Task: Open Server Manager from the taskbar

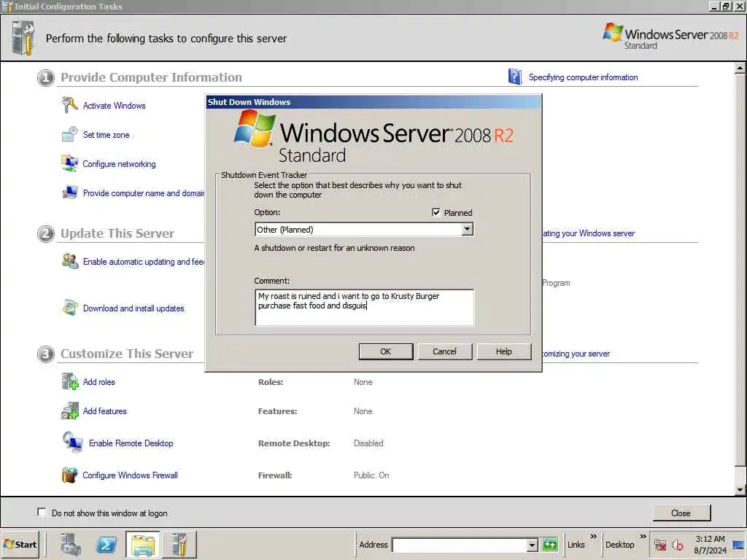Action: pyautogui.click(x=71, y=544)
